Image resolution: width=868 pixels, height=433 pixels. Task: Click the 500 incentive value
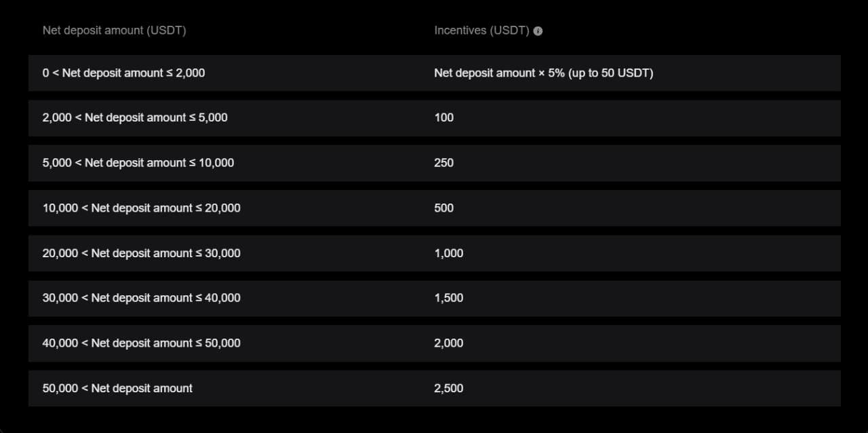pos(444,208)
